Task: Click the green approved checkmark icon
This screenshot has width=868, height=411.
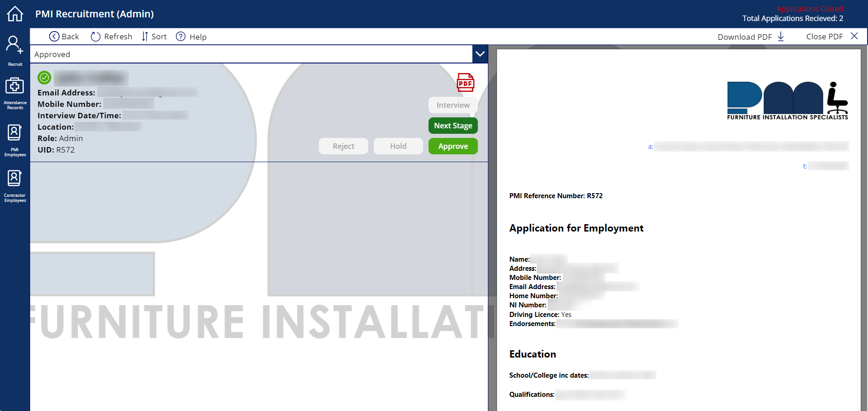Action: (44, 78)
